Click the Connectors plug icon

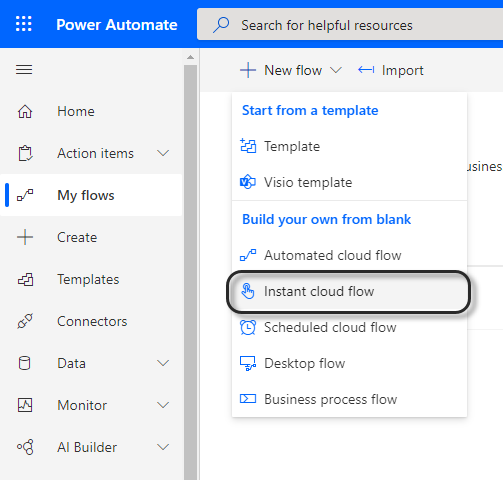tap(25, 321)
